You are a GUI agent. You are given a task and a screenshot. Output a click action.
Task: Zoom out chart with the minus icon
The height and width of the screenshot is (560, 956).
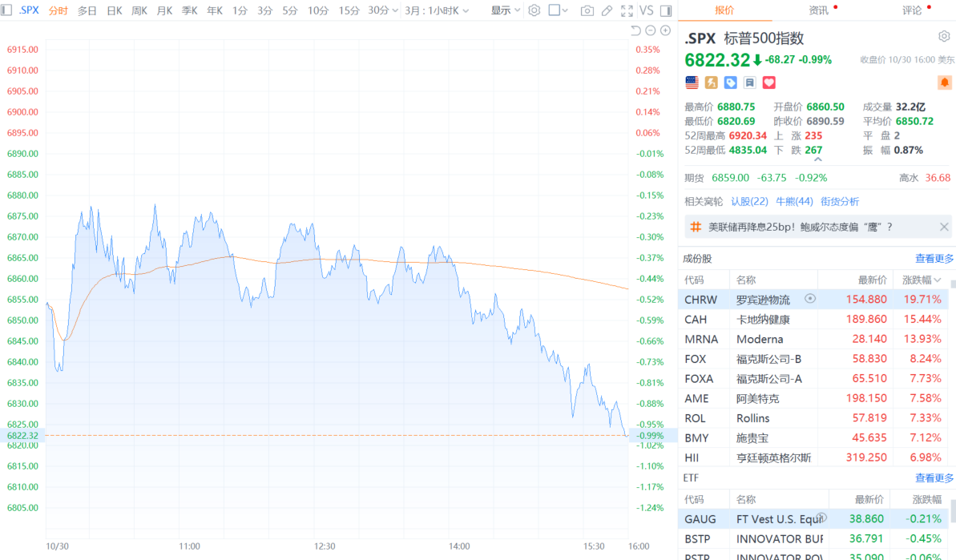651,30
